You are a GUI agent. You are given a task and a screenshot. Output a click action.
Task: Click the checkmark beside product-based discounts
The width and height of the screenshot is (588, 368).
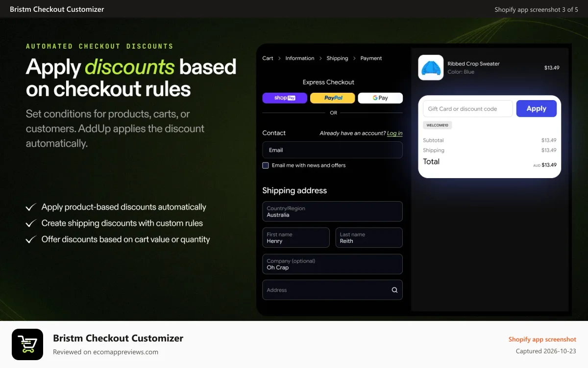point(31,207)
